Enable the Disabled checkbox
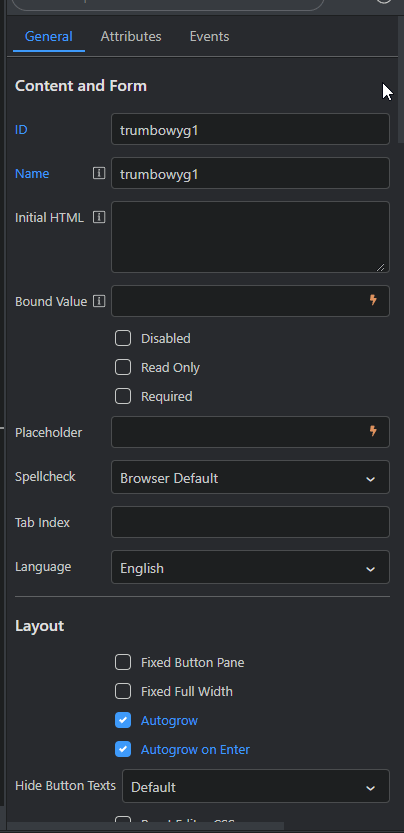 point(123,338)
